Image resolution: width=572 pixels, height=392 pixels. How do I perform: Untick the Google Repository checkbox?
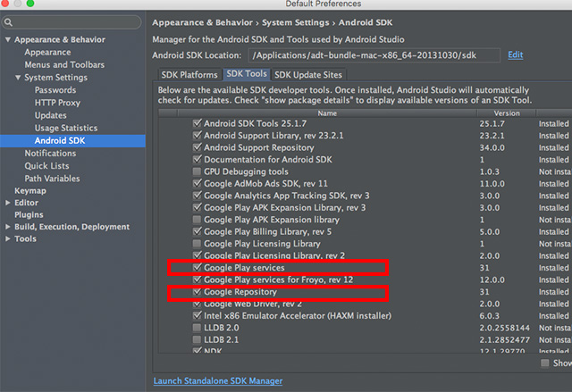tap(198, 292)
